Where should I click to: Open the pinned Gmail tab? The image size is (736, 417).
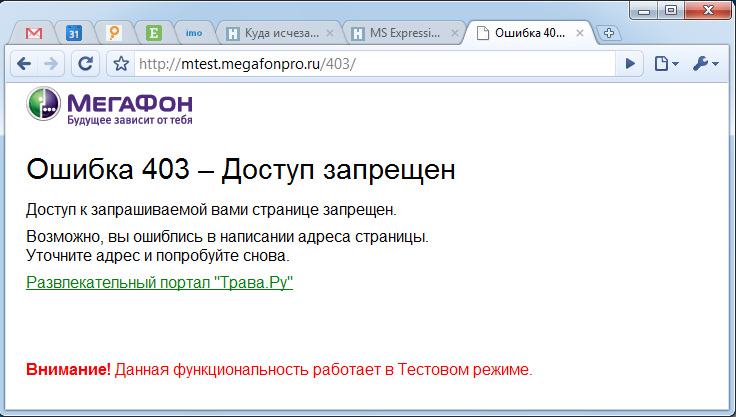tap(34, 33)
